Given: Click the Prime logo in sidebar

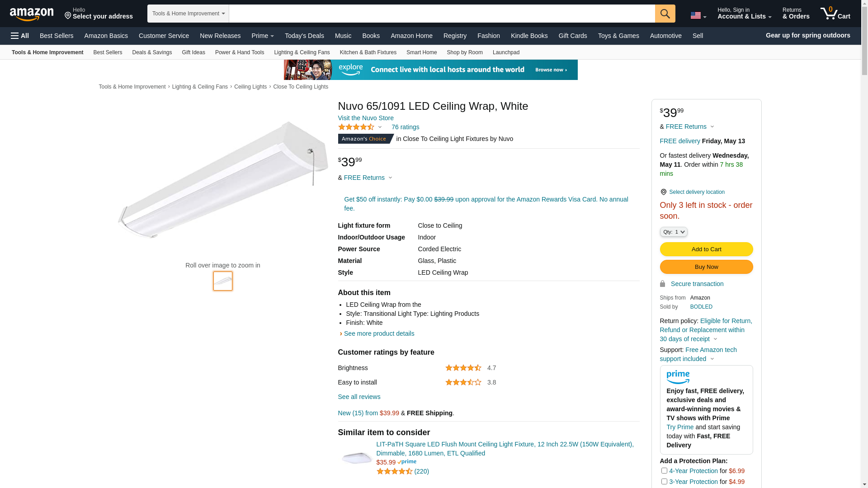Looking at the screenshot, I should click(678, 377).
